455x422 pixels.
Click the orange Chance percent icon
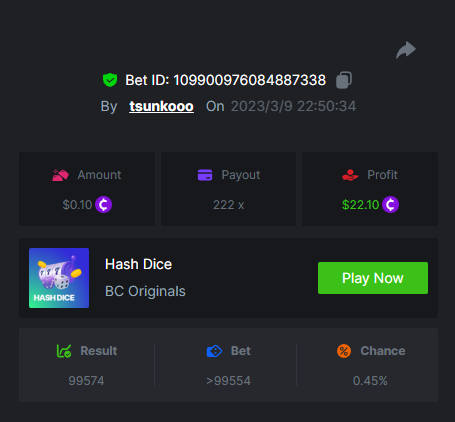344,351
